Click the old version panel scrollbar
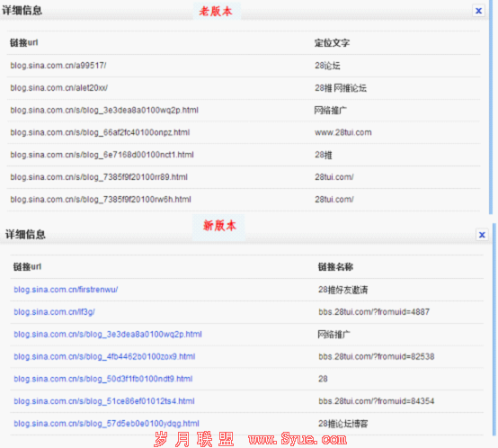 tap(491, 107)
